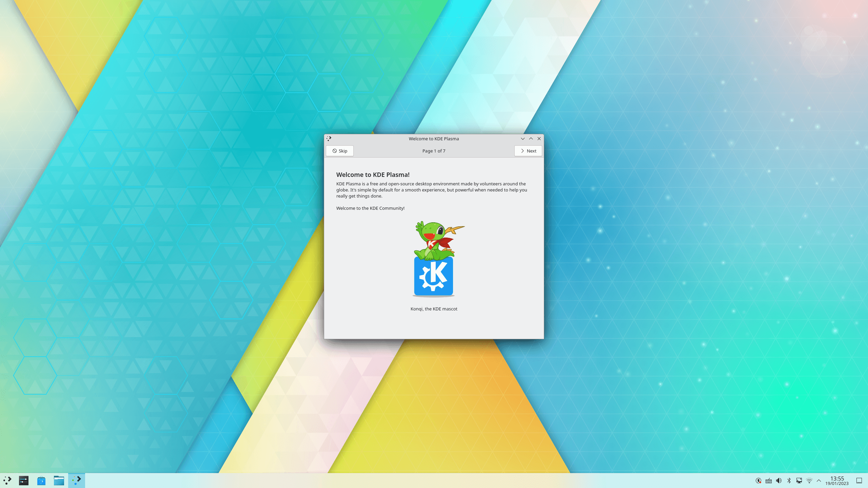
Task: Click the KDE welcome wizard title bar
Action: pyautogui.click(x=433, y=138)
